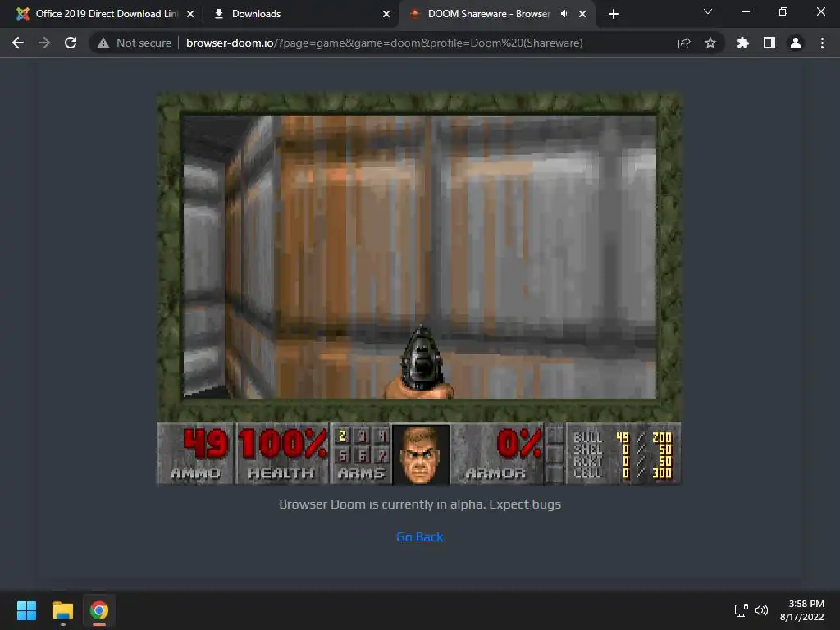Click the alpha notice text 'Expect bugs'
The height and width of the screenshot is (630, 840).
point(525,504)
